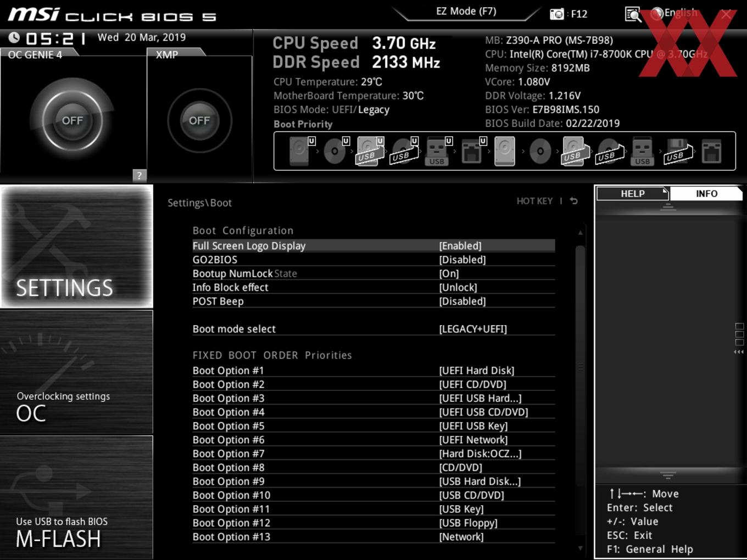Image resolution: width=747 pixels, height=560 pixels.
Task: Click the FIXED BOOT ORDER Priorities heading
Action: [272, 355]
